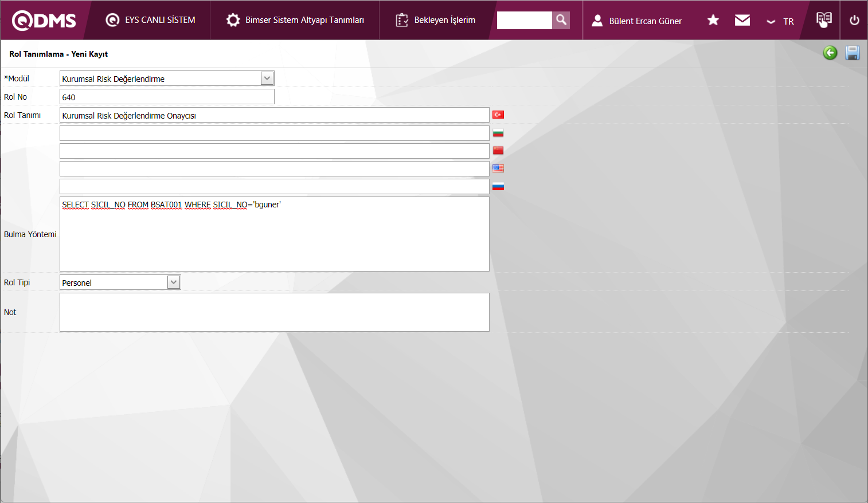Click the top search input box
The image size is (868, 503).
tap(524, 20)
